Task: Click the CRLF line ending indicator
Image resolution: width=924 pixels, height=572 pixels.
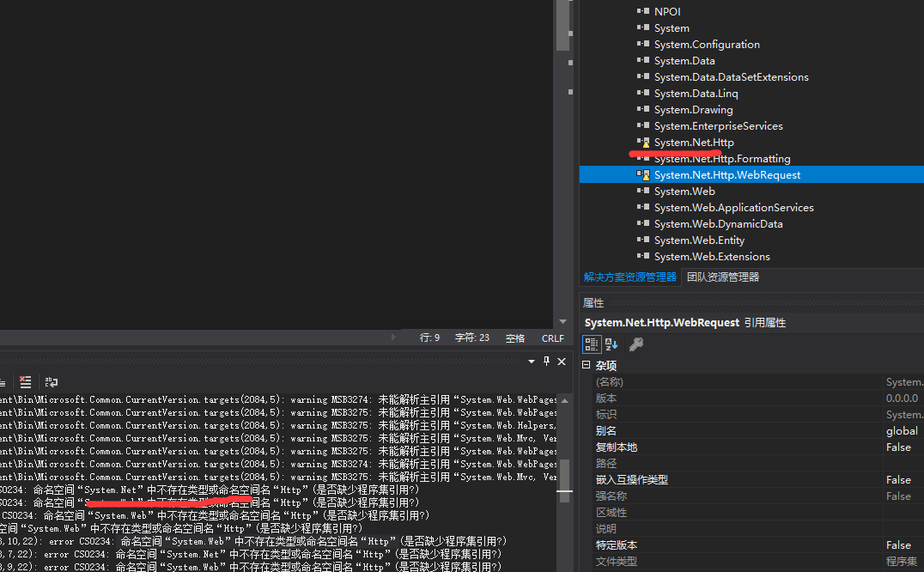Action: (552, 338)
